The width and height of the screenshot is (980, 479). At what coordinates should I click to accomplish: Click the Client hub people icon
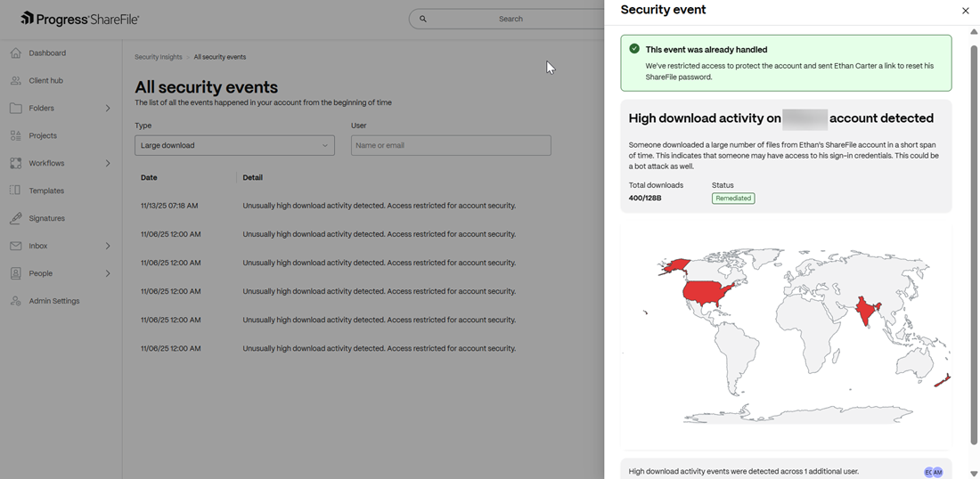(x=15, y=81)
